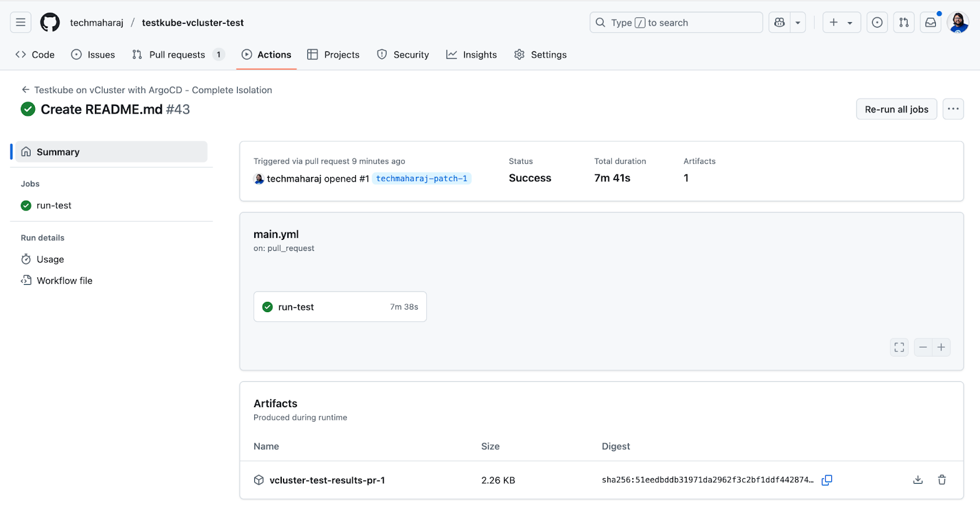The height and width of the screenshot is (513, 980).
Task: Focus the 'Type / to search' field
Action: [676, 23]
